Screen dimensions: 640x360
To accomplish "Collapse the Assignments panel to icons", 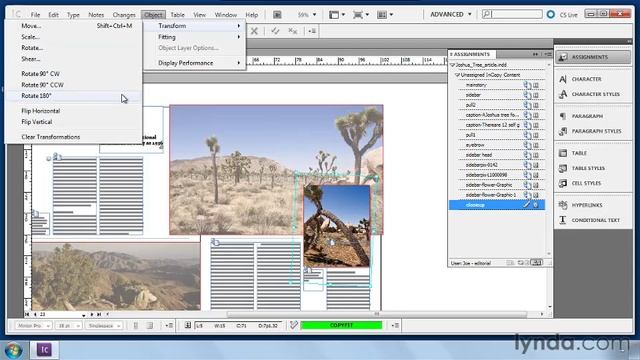I will (535, 54).
